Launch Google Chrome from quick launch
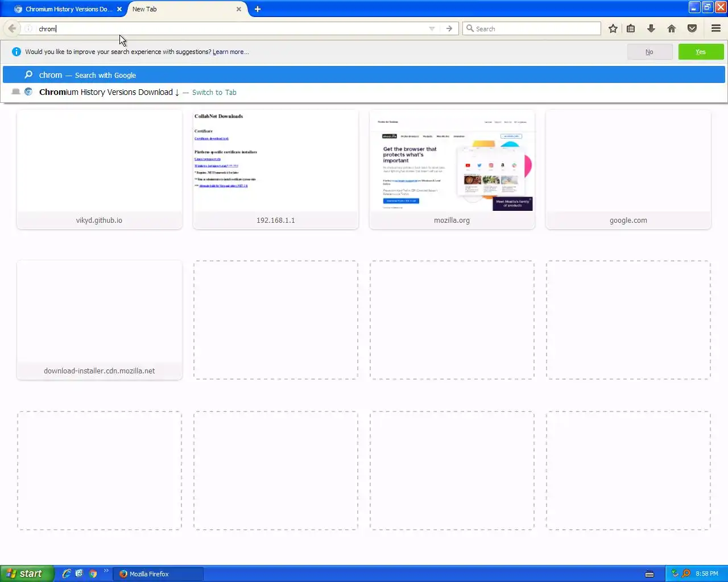728x582 pixels. (x=93, y=573)
